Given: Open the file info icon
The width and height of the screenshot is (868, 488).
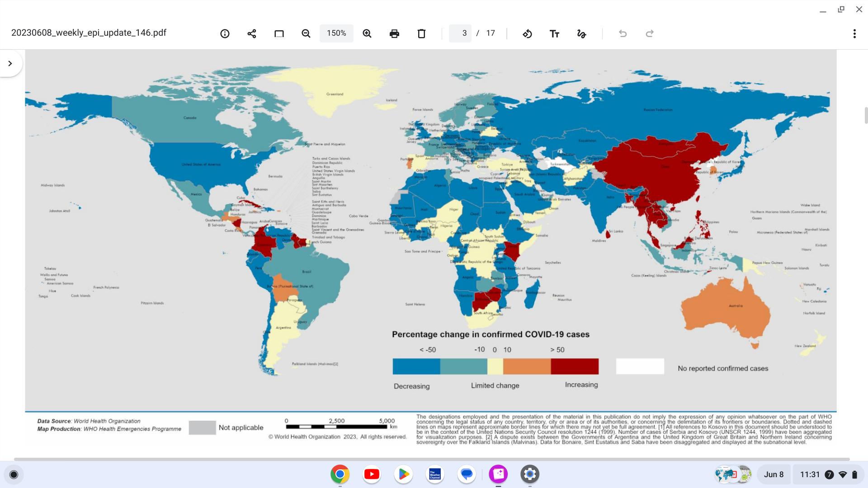Looking at the screenshot, I should tap(225, 33).
